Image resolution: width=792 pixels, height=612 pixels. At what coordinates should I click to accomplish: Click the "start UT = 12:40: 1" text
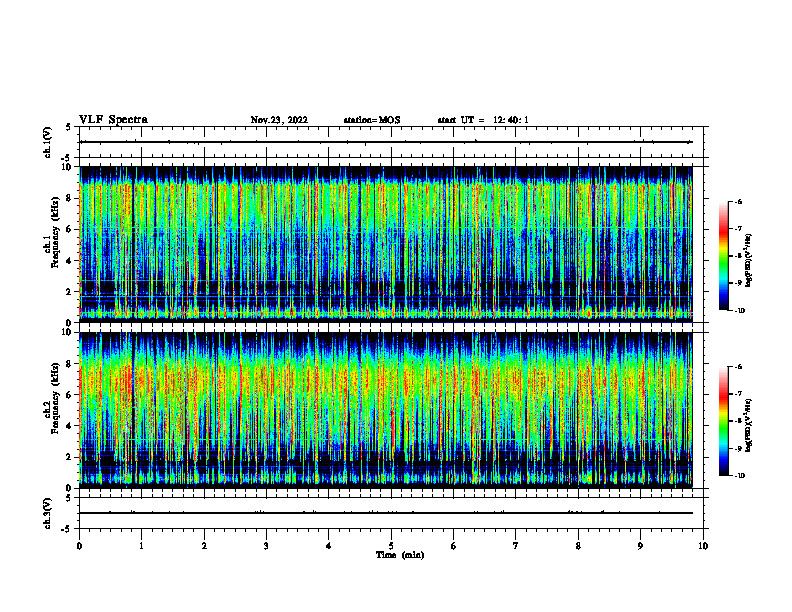tap(483, 120)
